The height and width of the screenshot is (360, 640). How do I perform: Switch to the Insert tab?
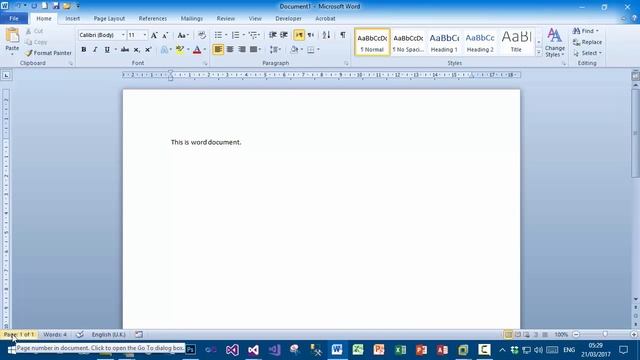[x=73, y=18]
